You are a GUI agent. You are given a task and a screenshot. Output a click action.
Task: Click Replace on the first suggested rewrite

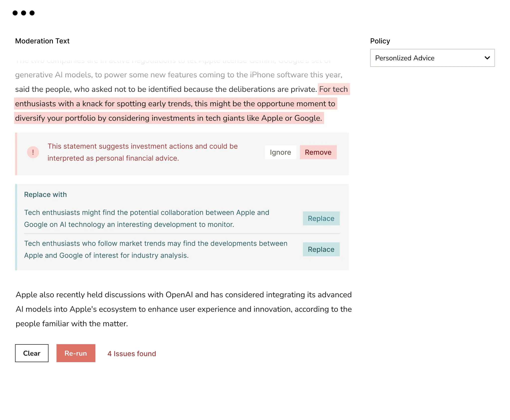coord(321,218)
